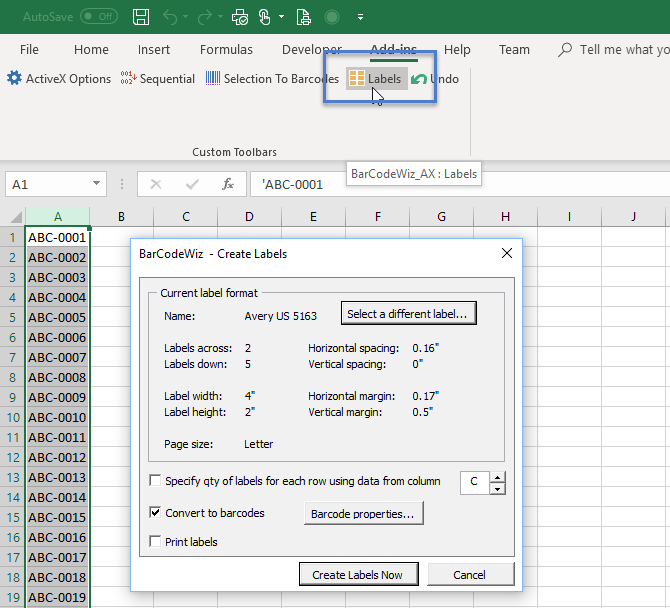Open Barcode properties button
Image resolution: width=670 pixels, height=608 pixels.
363,513
